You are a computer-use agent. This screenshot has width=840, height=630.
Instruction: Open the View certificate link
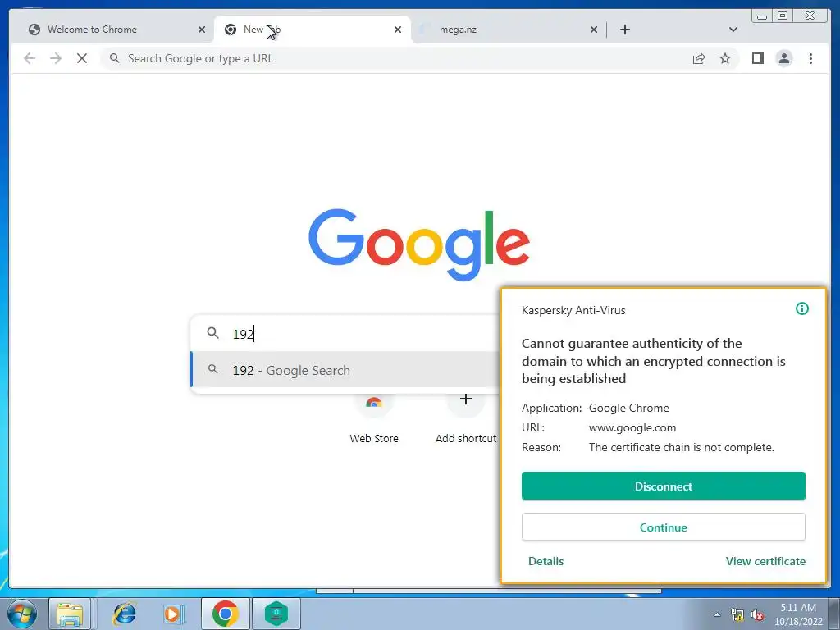765,561
